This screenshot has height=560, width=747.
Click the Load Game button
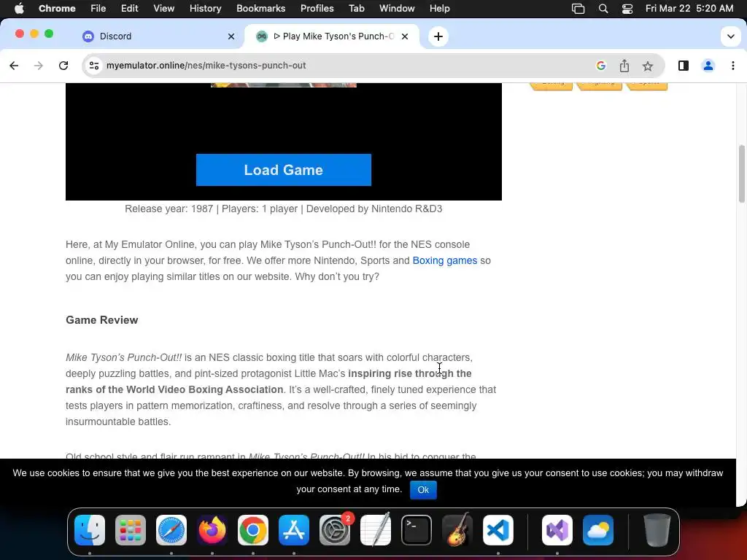tap(284, 170)
